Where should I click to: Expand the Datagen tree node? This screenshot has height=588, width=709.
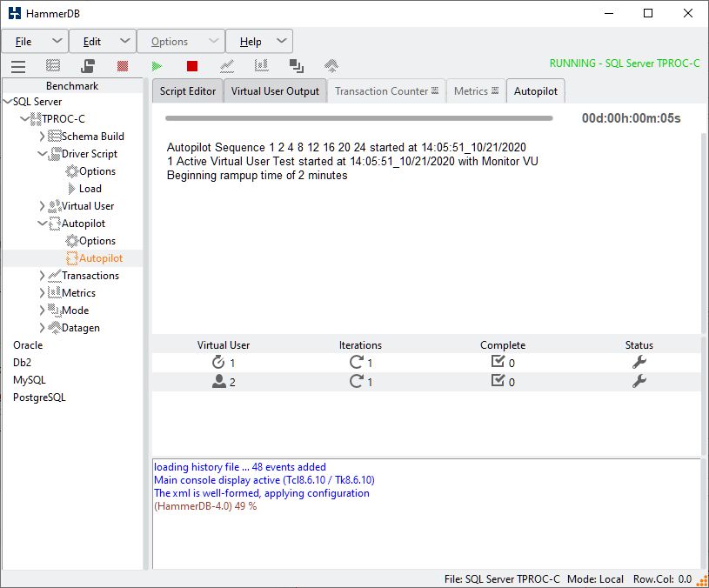[x=42, y=328]
